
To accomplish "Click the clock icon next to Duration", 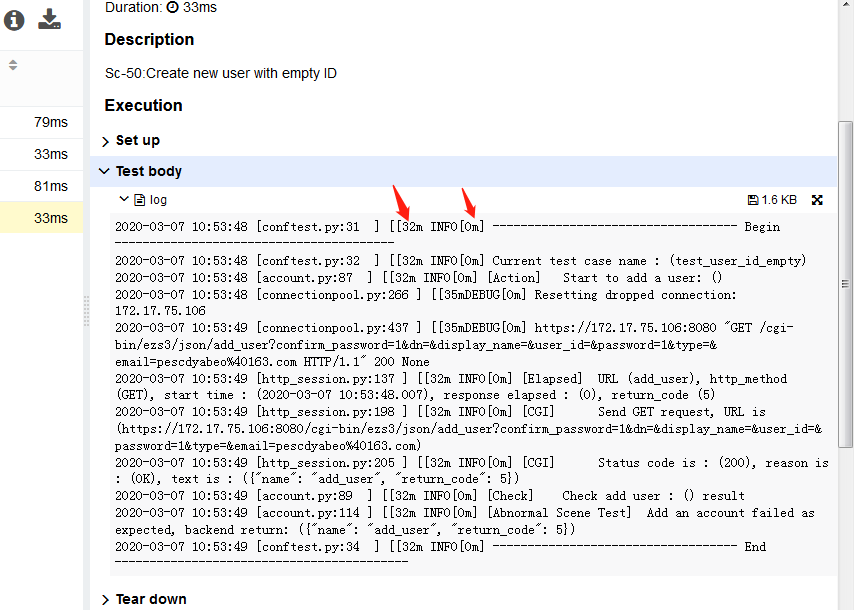I will [x=172, y=7].
